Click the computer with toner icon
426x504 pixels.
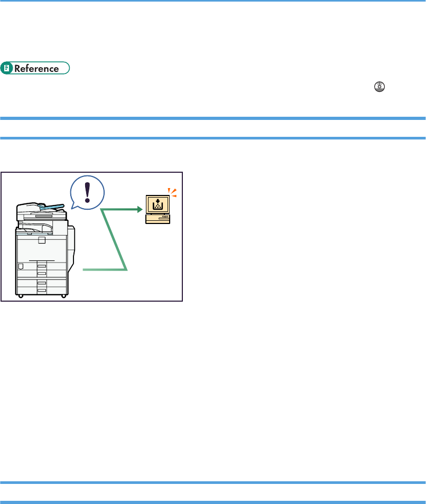[158, 209]
